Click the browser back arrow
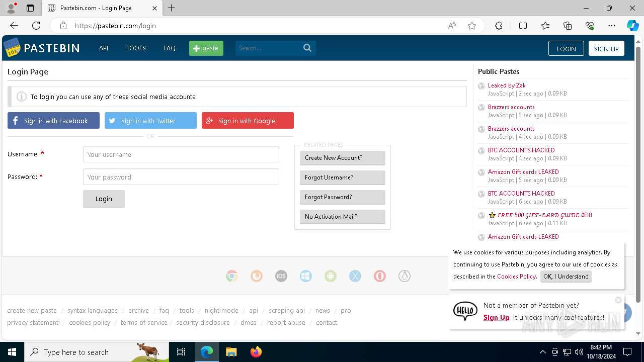 pyautogui.click(x=14, y=26)
